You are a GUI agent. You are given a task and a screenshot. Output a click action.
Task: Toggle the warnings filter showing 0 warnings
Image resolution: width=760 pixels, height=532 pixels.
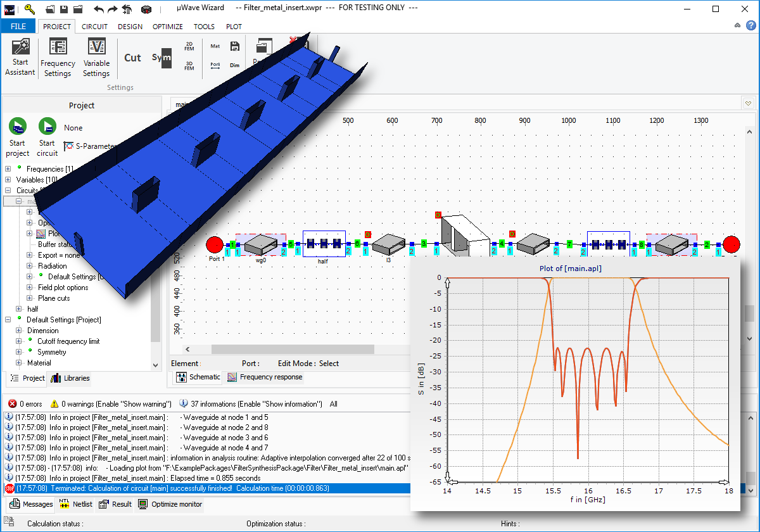(x=111, y=403)
